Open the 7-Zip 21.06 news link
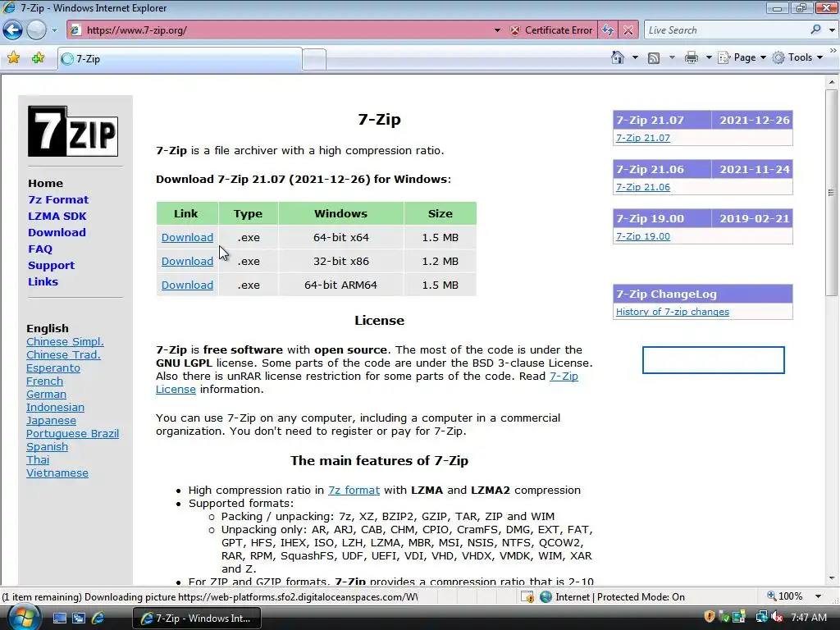 coord(643,187)
